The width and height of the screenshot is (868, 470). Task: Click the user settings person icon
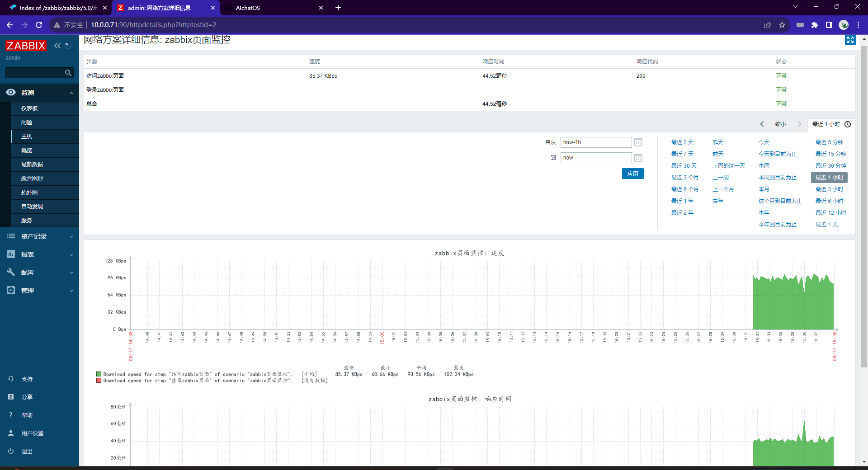click(11, 433)
